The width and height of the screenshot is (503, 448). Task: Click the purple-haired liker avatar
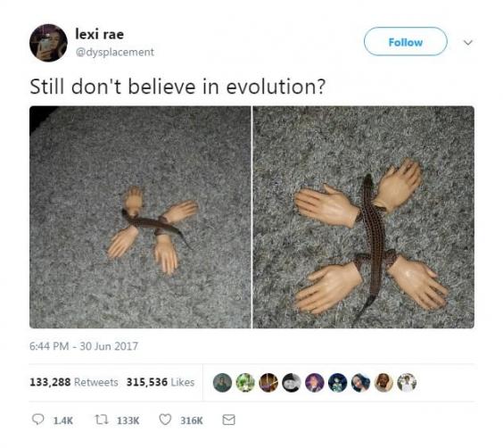314,383
